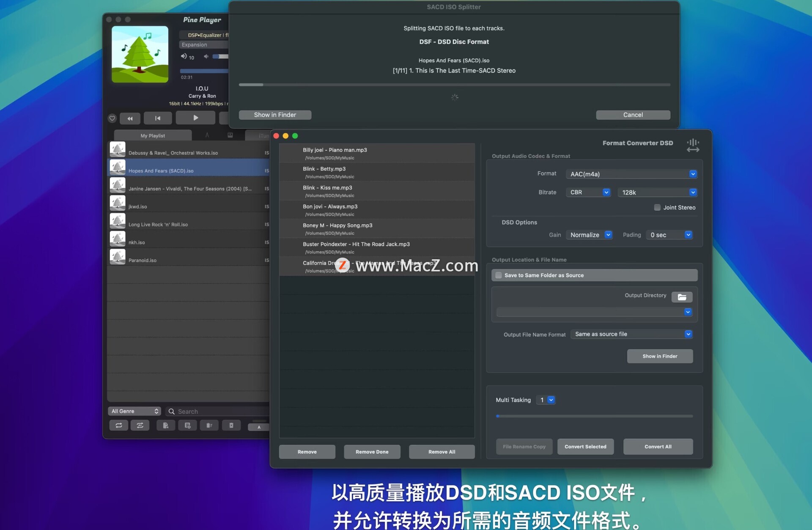Open the Gain Normalize dropdown
This screenshot has height=530, width=812.
(x=589, y=235)
